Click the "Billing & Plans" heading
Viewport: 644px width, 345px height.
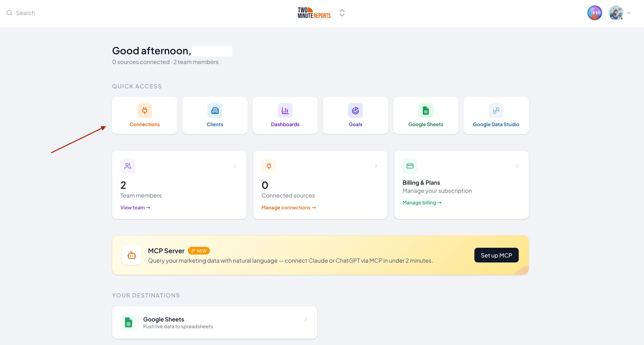coord(421,183)
